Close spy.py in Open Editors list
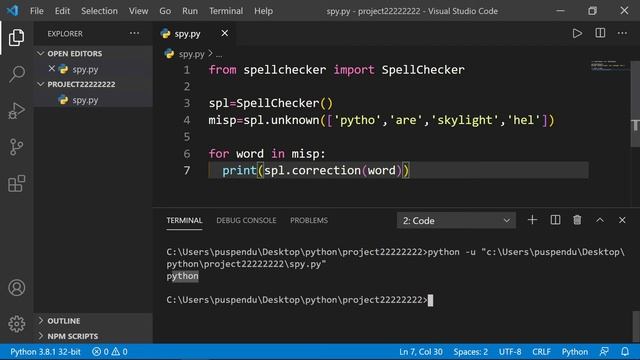Viewport: 640px width, 360px height. [x=51, y=69]
